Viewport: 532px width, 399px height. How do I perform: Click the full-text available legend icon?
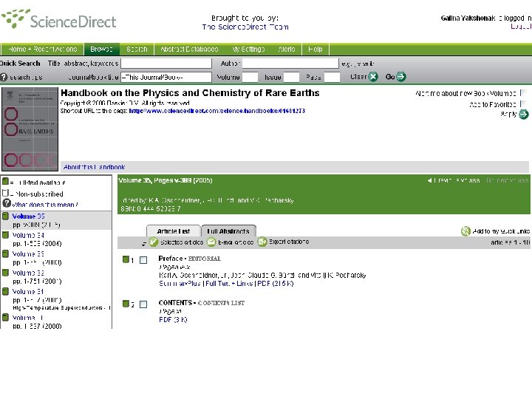click(x=5, y=182)
